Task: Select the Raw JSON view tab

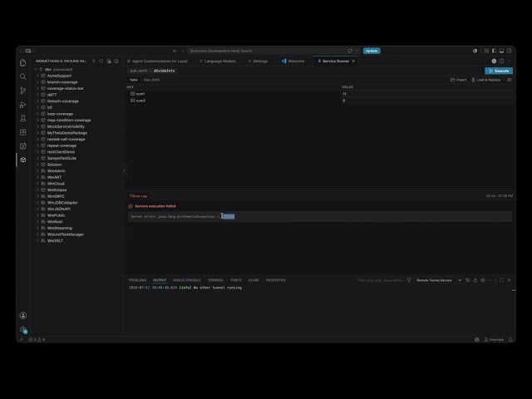Action: 151,80
